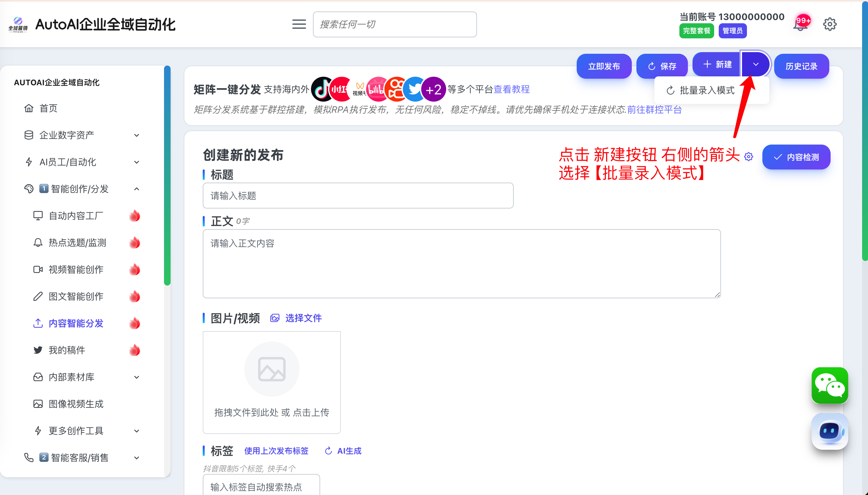The image size is (868, 495).
Task: Open the settings gear in header
Action: [830, 25]
